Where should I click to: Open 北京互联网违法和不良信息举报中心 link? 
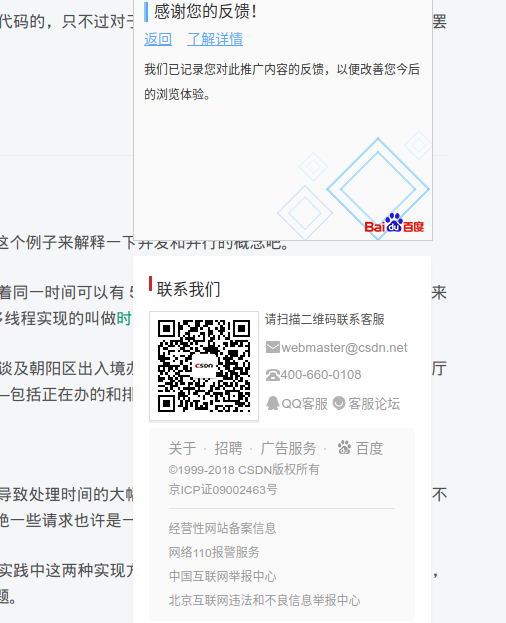coord(265,600)
